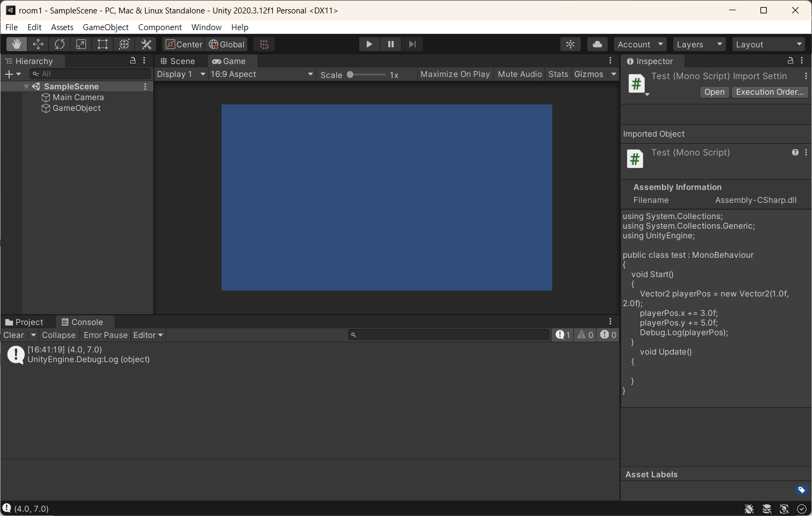Viewport: 812px width, 516px height.
Task: Click the Step frame button
Action: point(412,44)
